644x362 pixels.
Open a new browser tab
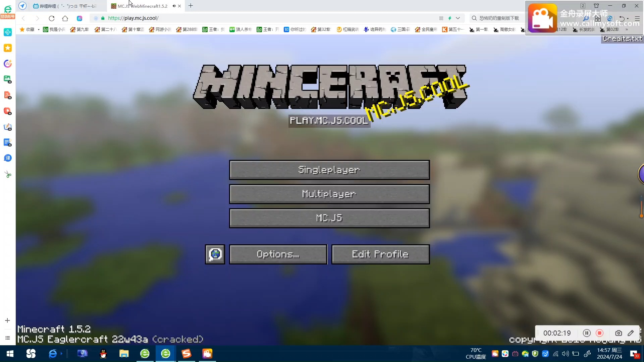coord(191,6)
